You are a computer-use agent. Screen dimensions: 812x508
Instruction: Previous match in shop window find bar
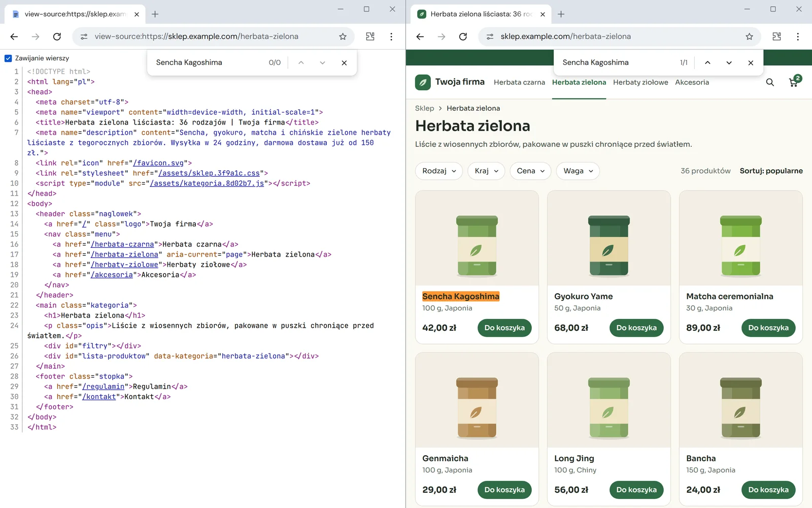[707, 62]
